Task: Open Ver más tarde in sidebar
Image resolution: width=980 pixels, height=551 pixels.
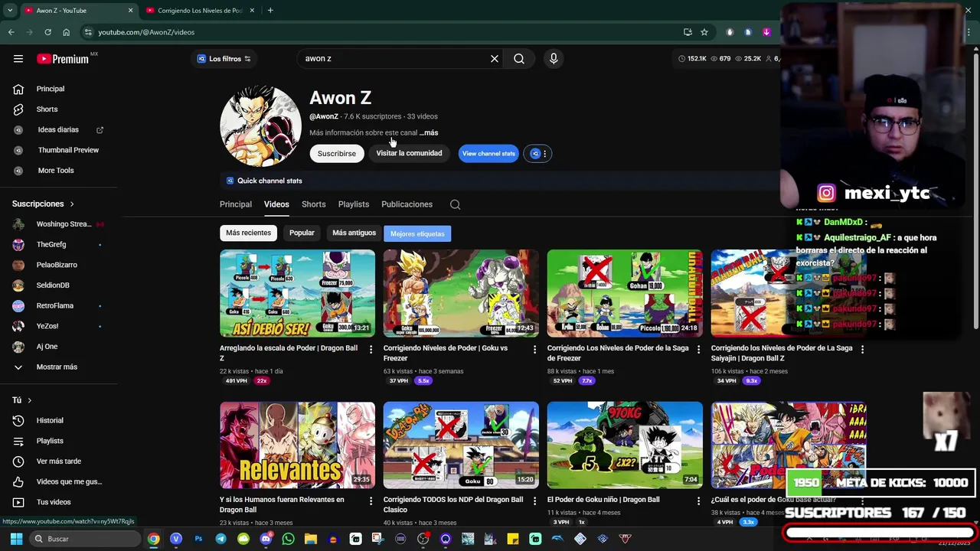Action: coord(58,461)
